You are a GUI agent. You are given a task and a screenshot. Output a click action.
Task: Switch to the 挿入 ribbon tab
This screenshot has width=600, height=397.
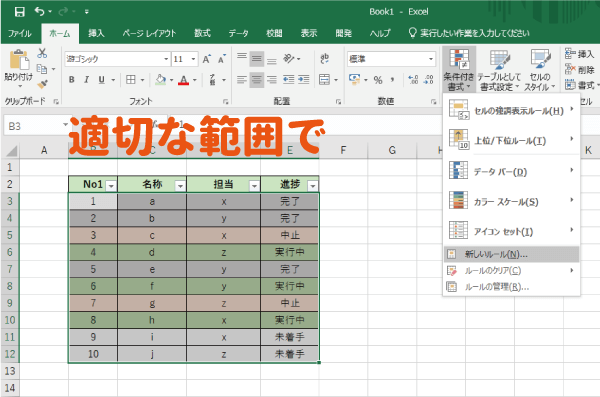(96, 33)
